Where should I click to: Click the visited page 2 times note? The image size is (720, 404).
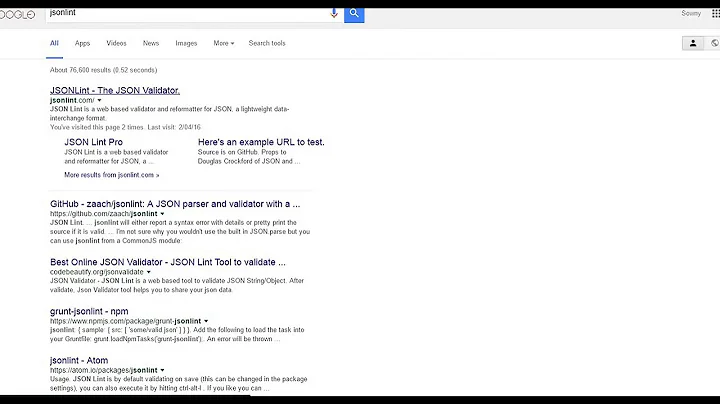125,127
